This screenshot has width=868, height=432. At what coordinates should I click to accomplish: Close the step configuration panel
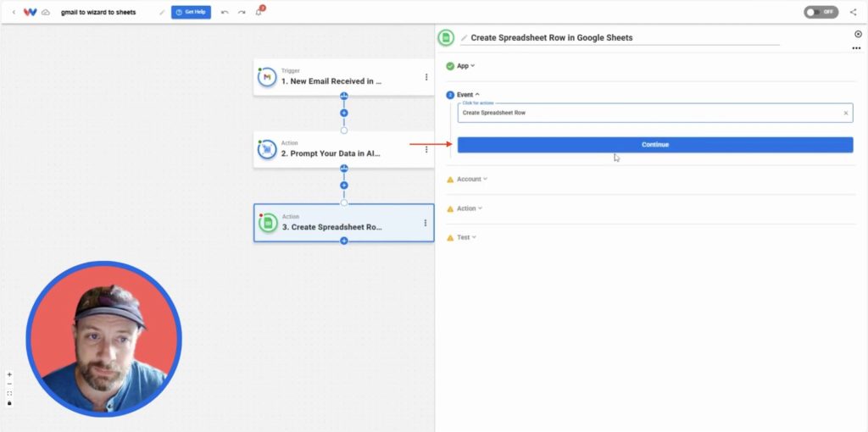tap(858, 34)
